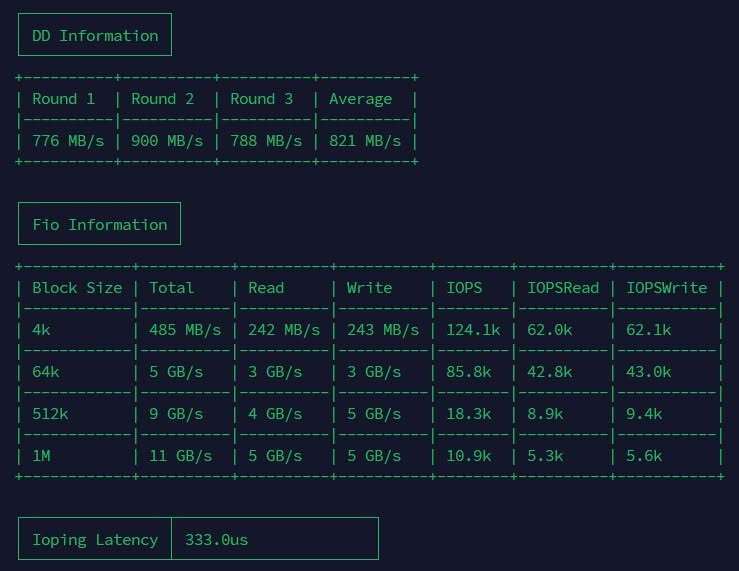Select the 1M block size row label
This screenshot has width=739, height=571.
pos(41,456)
